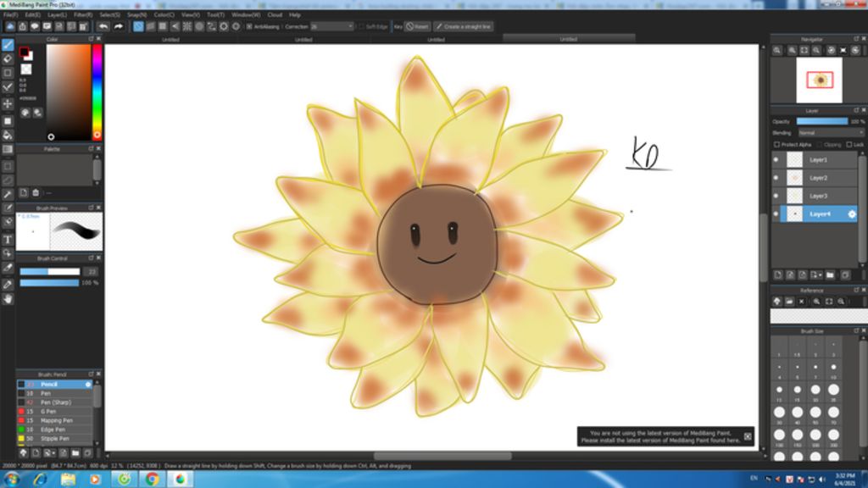The height and width of the screenshot is (488, 868).
Task: Open the Cloud menu
Action: click(x=275, y=15)
